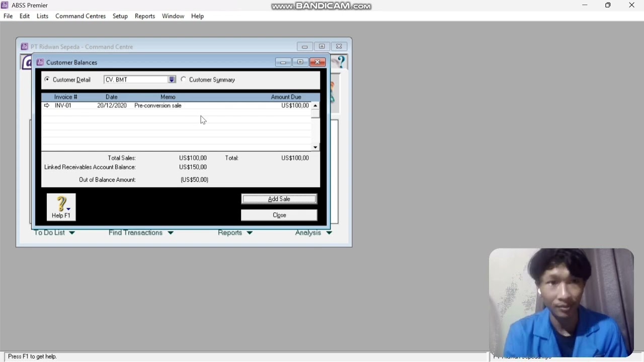Click the invoice list scroll down arrow
The height and width of the screenshot is (362, 644).
[315, 147]
